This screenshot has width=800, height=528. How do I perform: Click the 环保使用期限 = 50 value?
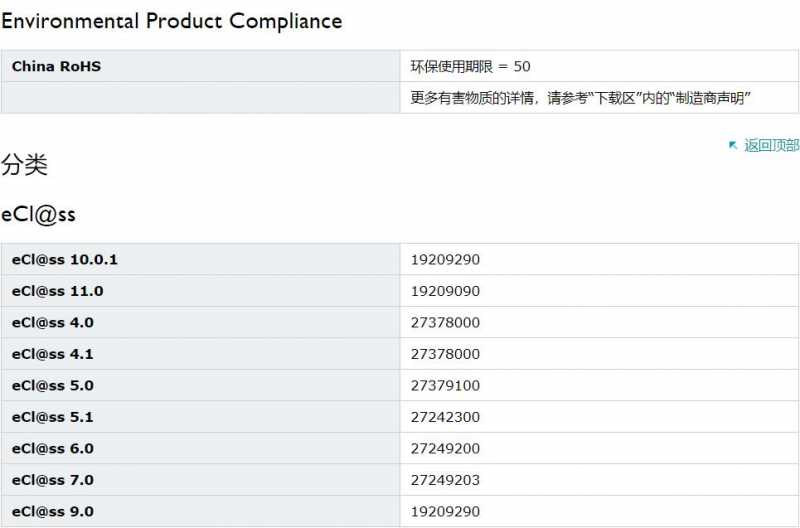pyautogui.click(x=470, y=66)
